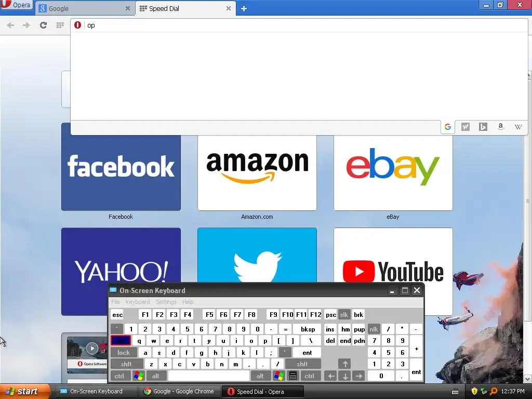Screen dimensions: 532x399
Task: Click the green hardware tray icon
Action: (484, 391)
